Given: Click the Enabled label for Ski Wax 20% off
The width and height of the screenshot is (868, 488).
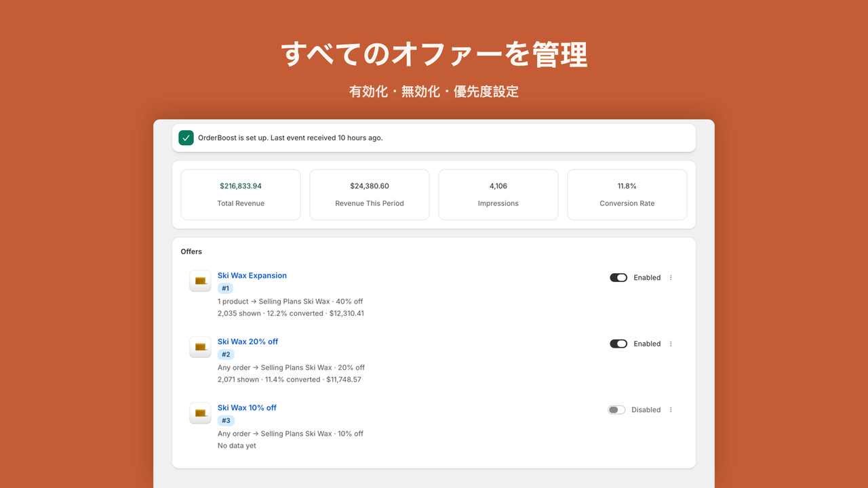Looking at the screenshot, I should click(x=647, y=344).
